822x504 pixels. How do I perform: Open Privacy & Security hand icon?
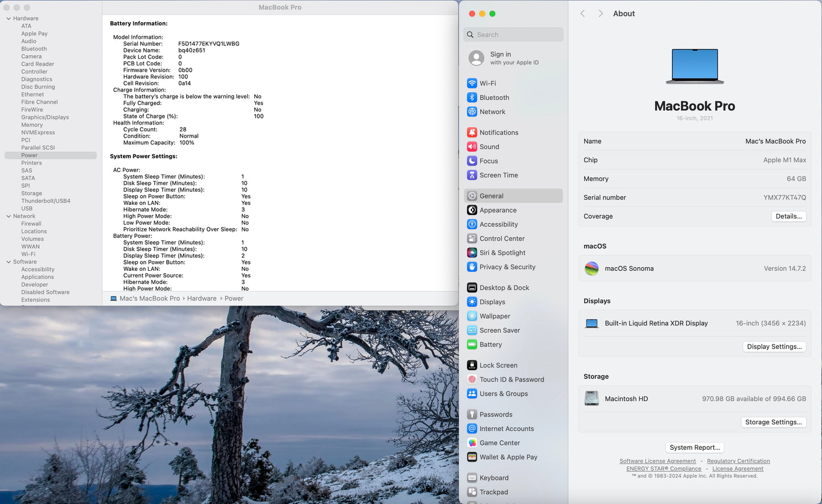[x=472, y=267]
